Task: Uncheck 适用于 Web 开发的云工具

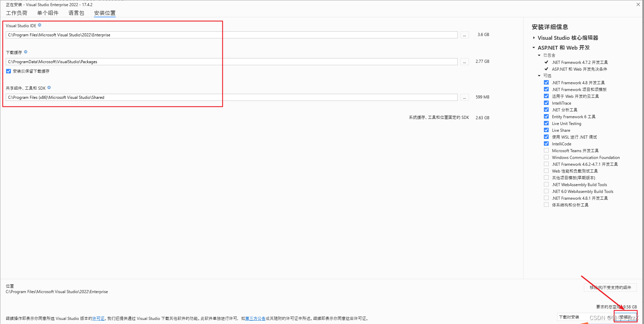Action: [546, 96]
